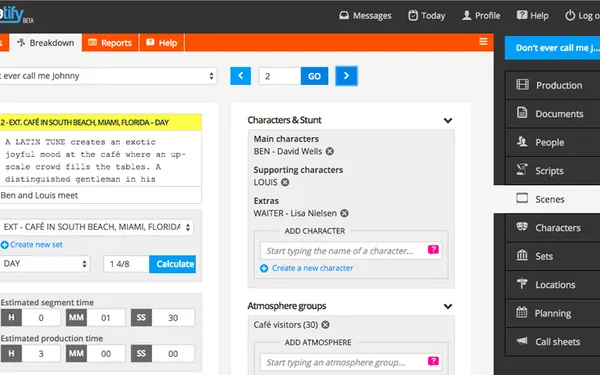600x375 pixels.
Task: Open the Help tab on orange bar
Action: (162, 42)
